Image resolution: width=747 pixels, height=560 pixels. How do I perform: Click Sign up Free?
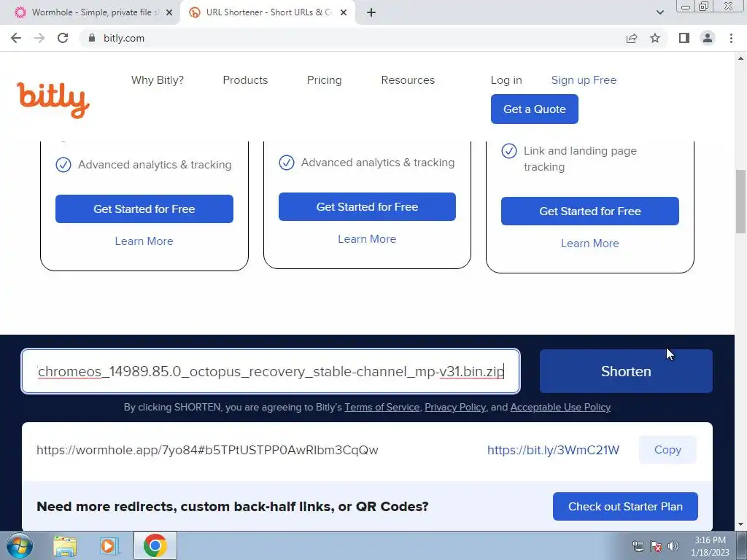(x=584, y=80)
